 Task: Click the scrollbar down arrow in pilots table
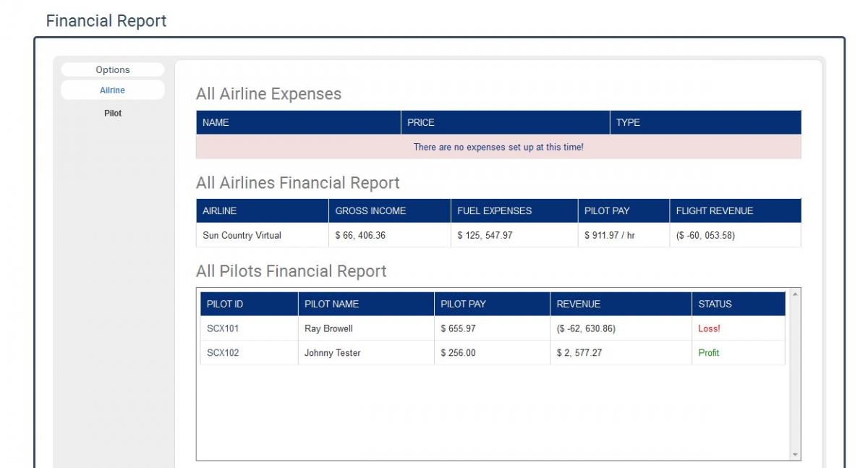(796, 455)
